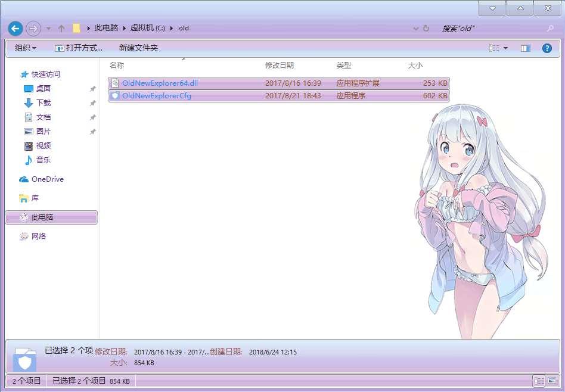Click date 2017/8/21 18:43 cell
Image resolution: width=565 pixels, height=392 pixels.
coord(293,96)
